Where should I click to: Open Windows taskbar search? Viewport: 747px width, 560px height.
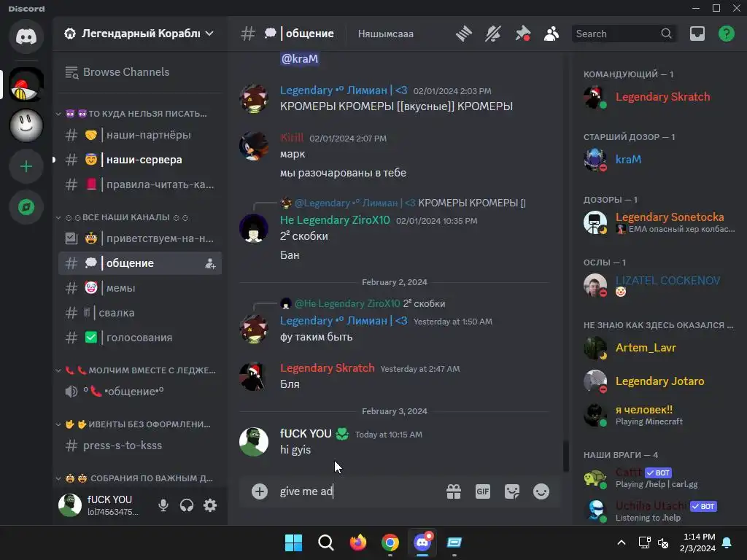[x=326, y=542]
